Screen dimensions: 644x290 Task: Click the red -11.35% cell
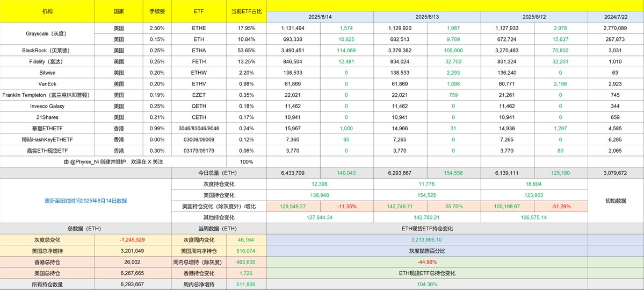(346, 207)
